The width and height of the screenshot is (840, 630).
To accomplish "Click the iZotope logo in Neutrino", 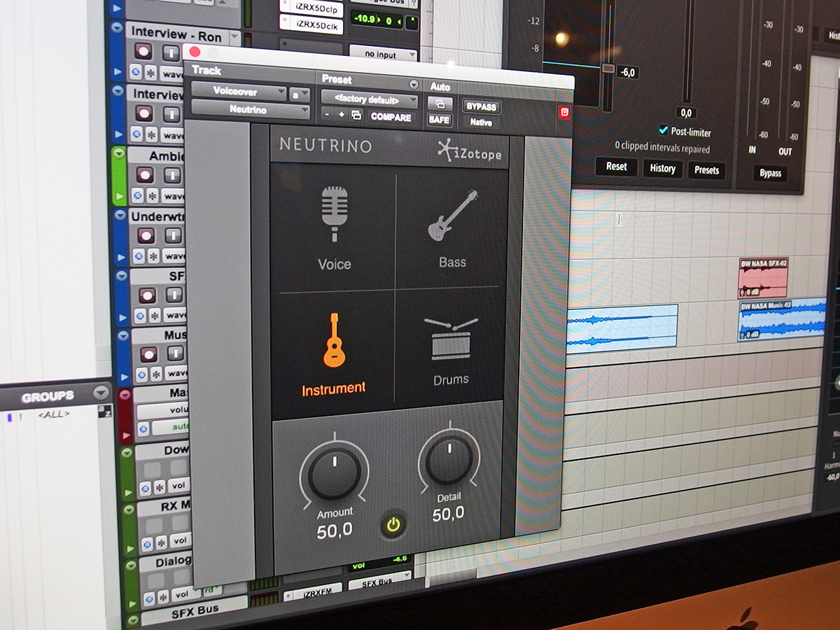I will [x=470, y=150].
